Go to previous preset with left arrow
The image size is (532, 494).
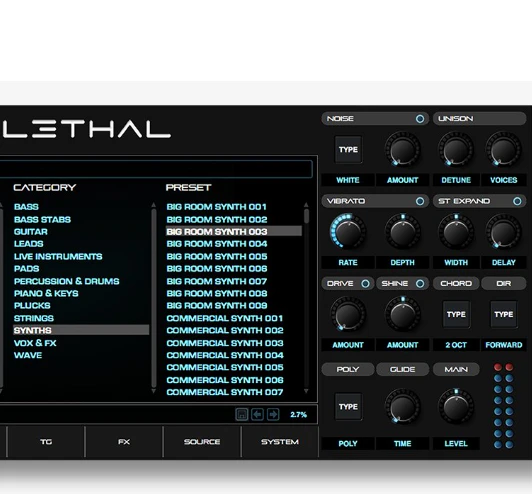tap(257, 414)
